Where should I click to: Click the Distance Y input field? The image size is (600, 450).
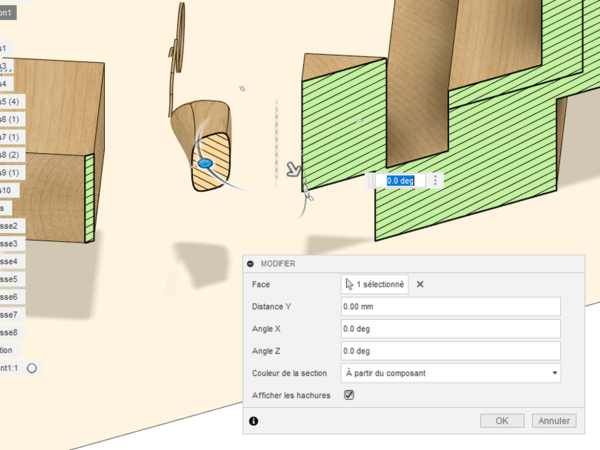(449, 307)
